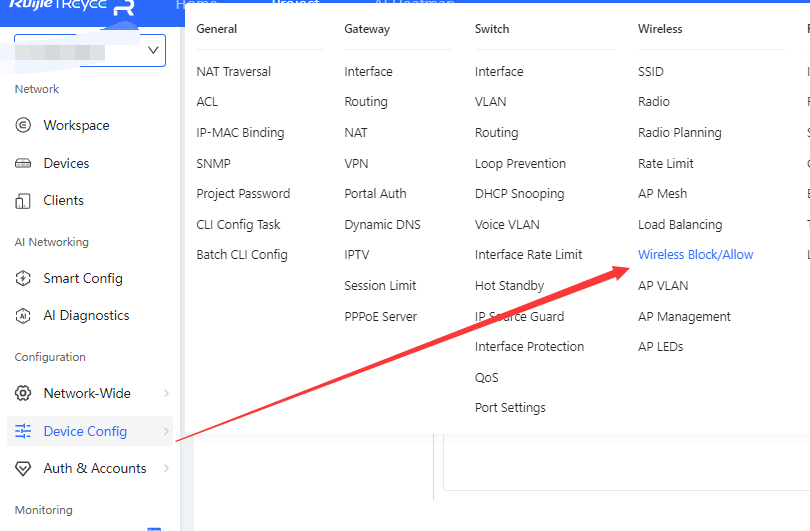Viewport: 810px width, 531px height.
Task: Expand the Auth & Accounts chevron
Action: (x=166, y=468)
